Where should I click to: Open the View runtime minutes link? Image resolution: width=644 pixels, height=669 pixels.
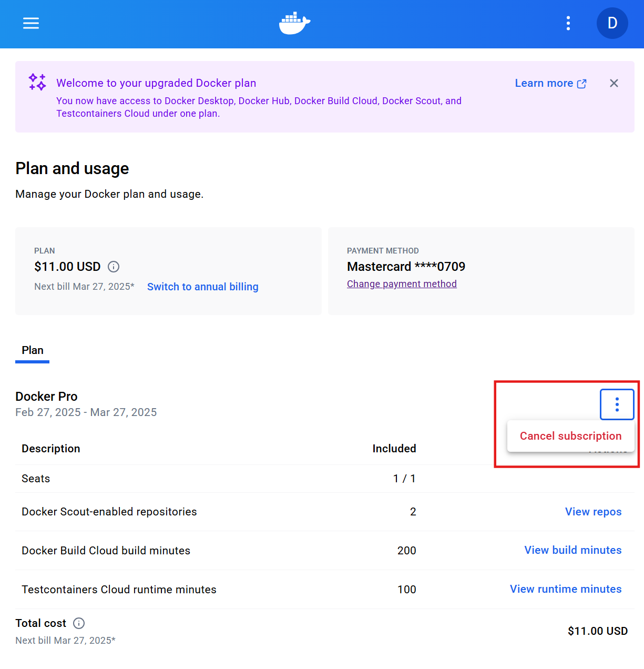coord(566,589)
